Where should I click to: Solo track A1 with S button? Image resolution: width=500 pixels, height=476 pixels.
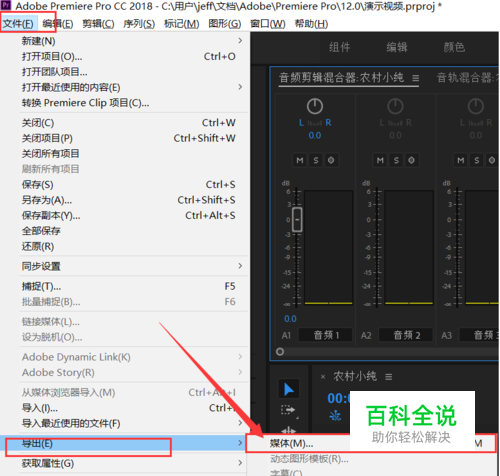coord(316,160)
